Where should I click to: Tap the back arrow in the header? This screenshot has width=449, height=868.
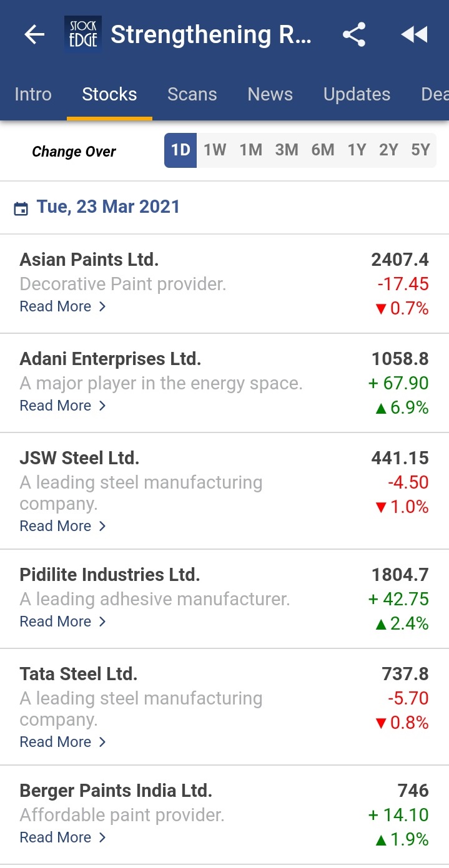pos(33,34)
